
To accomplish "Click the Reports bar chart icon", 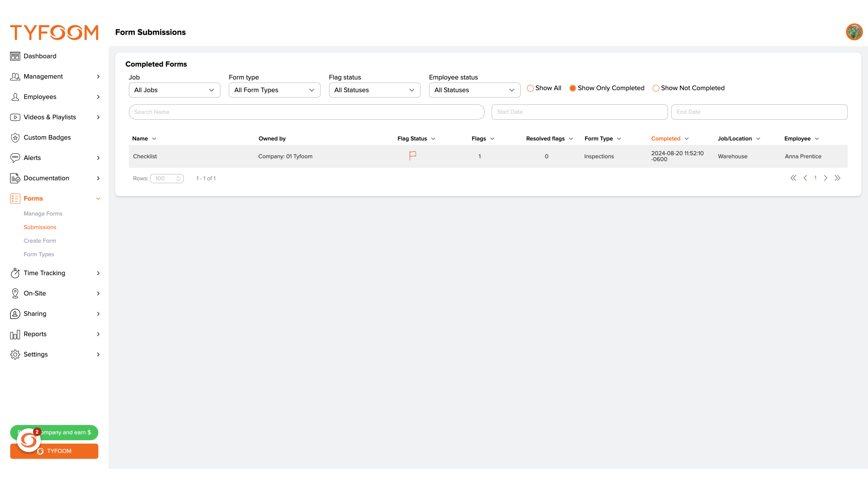I will click(x=15, y=334).
